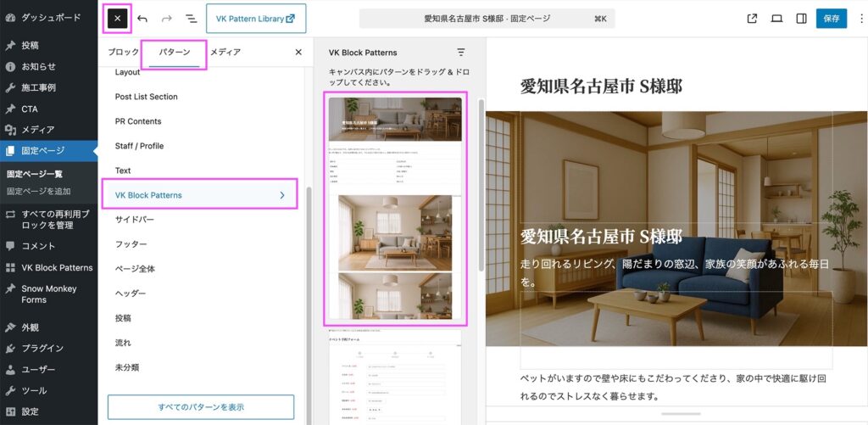Click the device preview laptop icon

coord(776,18)
